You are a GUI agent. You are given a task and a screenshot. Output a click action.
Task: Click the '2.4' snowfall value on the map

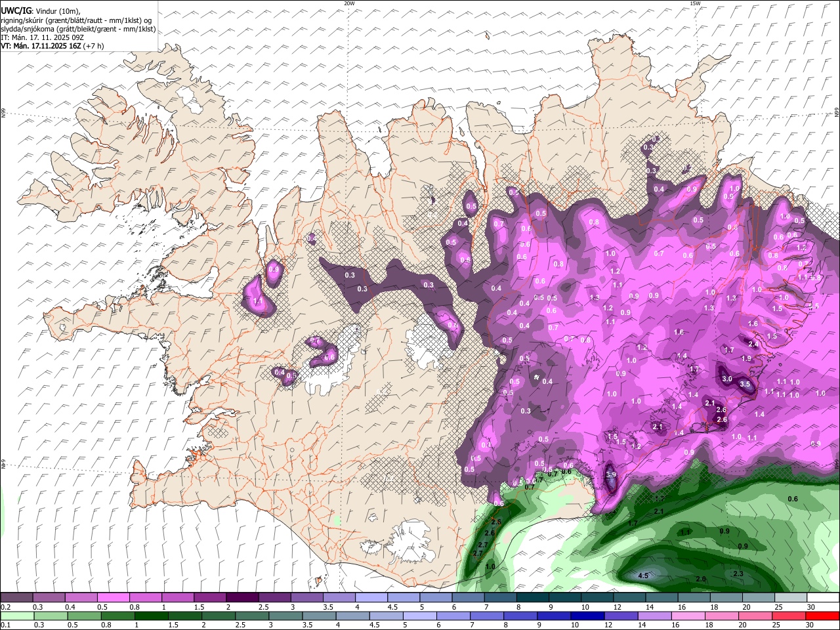(753, 344)
